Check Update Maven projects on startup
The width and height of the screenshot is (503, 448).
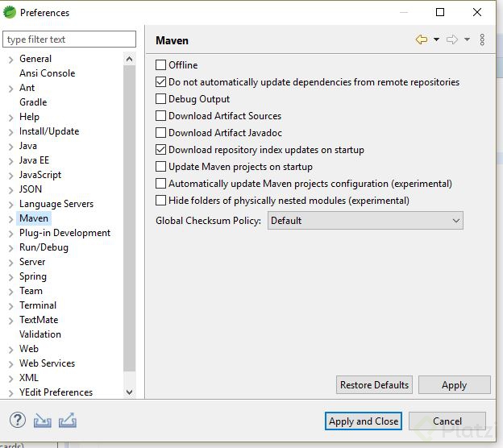coord(160,167)
